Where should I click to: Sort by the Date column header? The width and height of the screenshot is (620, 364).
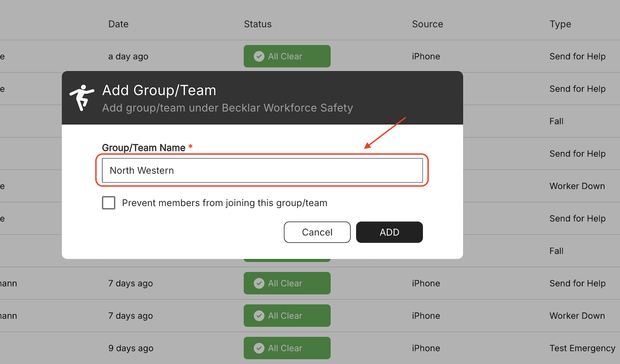(118, 24)
